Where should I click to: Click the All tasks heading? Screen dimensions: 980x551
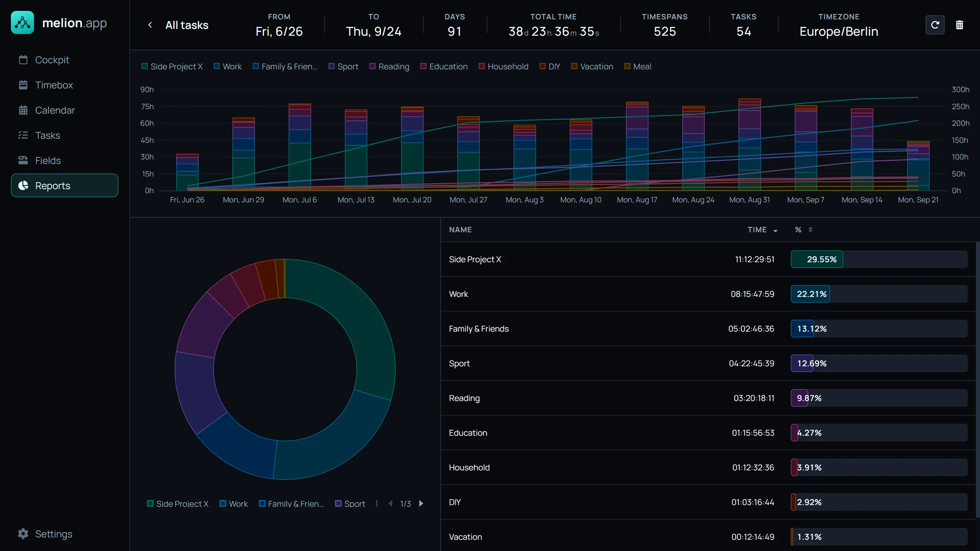(187, 25)
